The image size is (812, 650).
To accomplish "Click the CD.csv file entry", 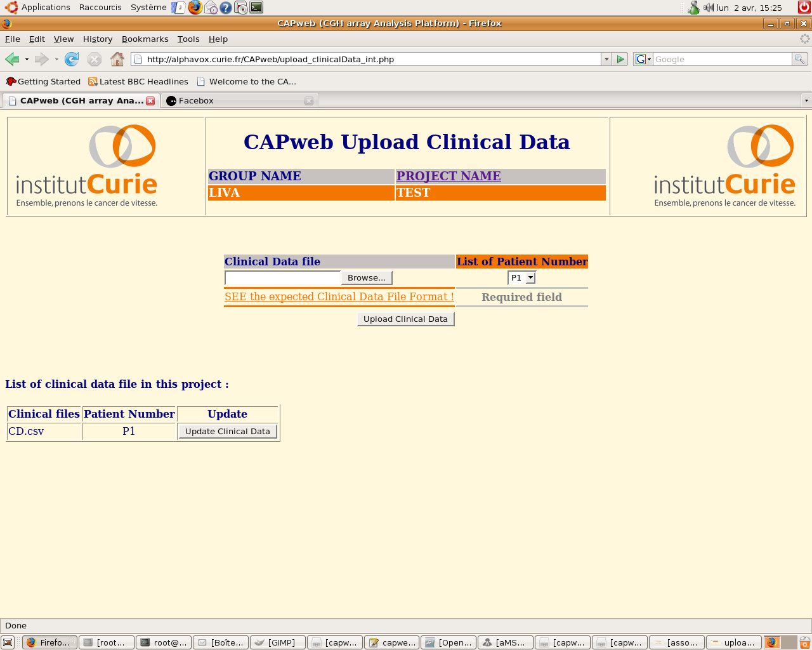I will (x=26, y=432).
